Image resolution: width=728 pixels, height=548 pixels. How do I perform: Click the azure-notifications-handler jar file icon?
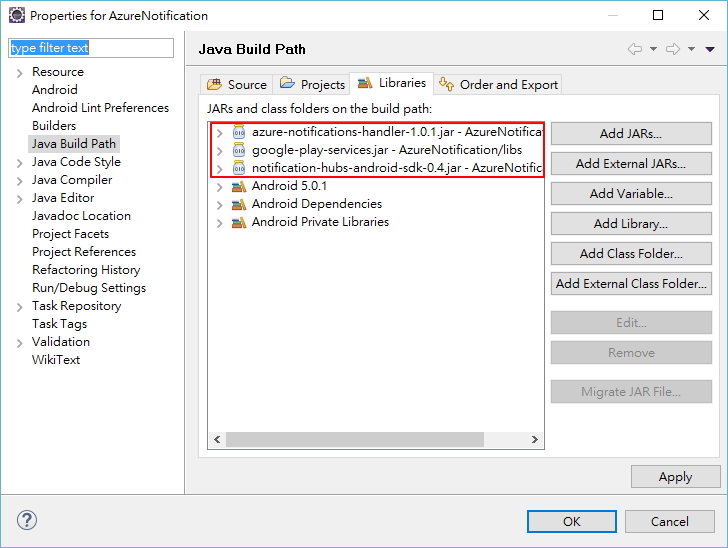pos(239,132)
